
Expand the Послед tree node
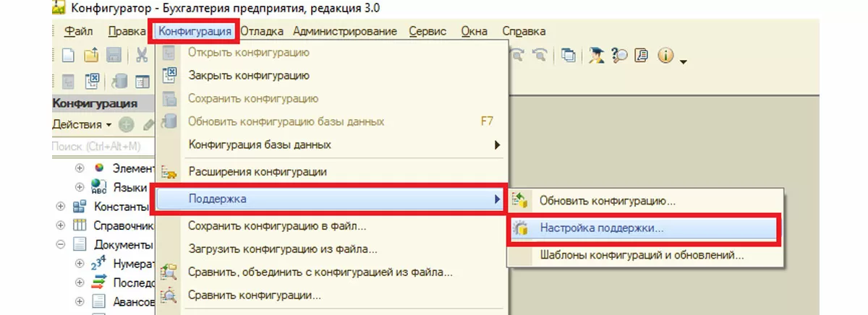80,282
